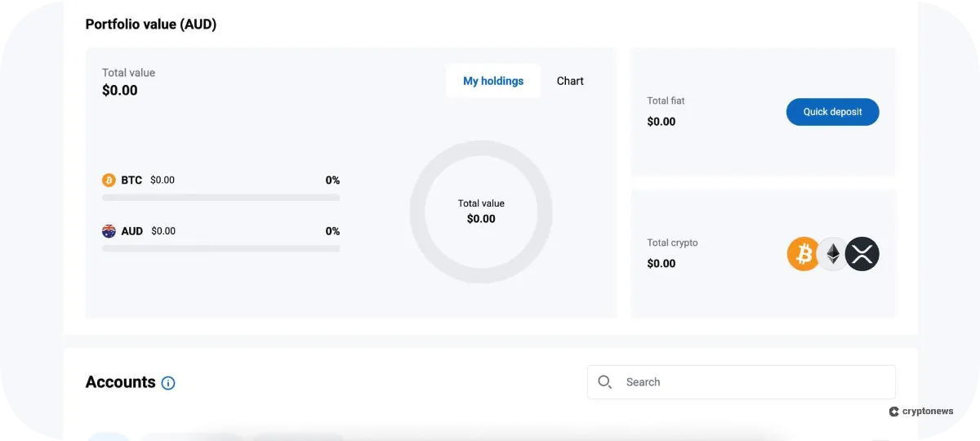Switch to the My holdings tab
980x441 pixels.
click(493, 81)
